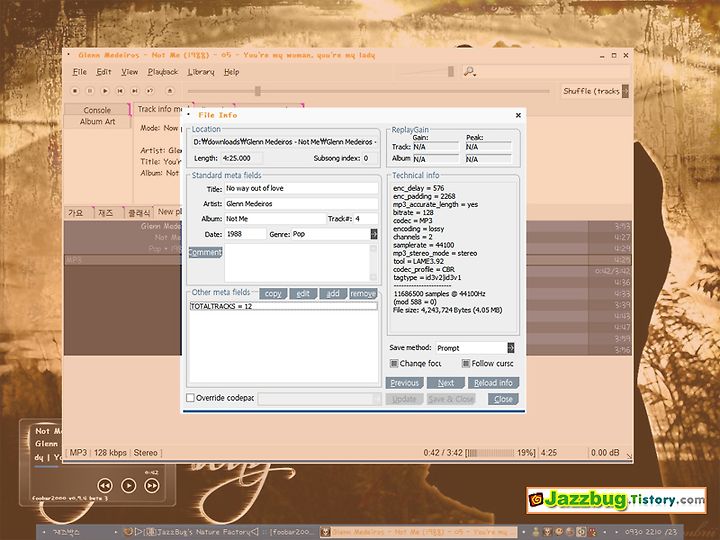Click the Comment box scrollbar
Viewport: 720px width, 540px height.
(x=373, y=263)
